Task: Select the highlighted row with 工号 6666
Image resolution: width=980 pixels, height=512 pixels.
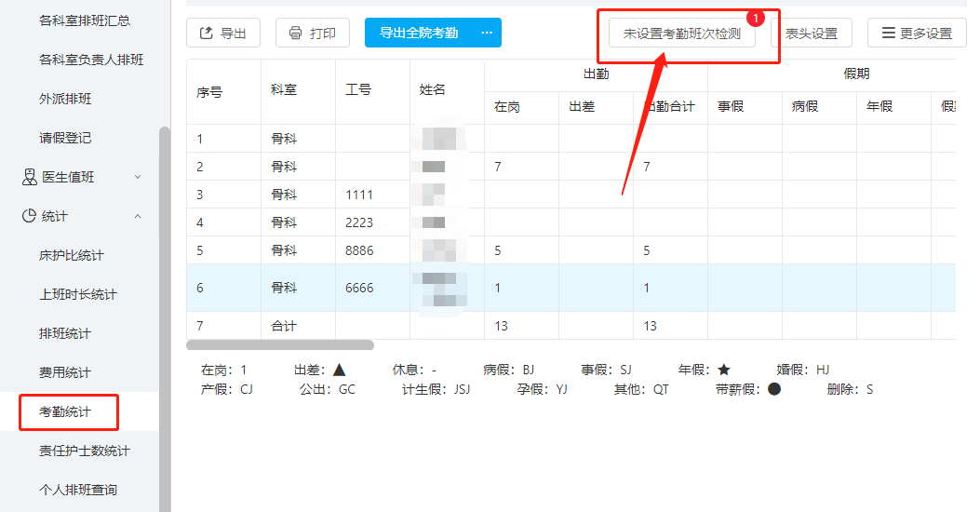Action: coord(571,288)
